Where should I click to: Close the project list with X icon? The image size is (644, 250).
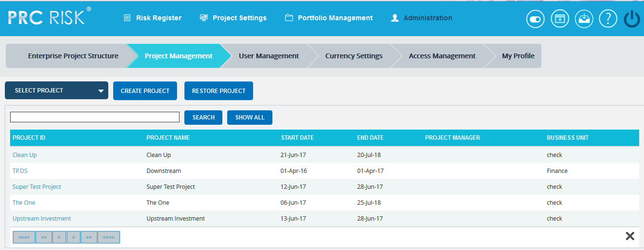(630, 236)
